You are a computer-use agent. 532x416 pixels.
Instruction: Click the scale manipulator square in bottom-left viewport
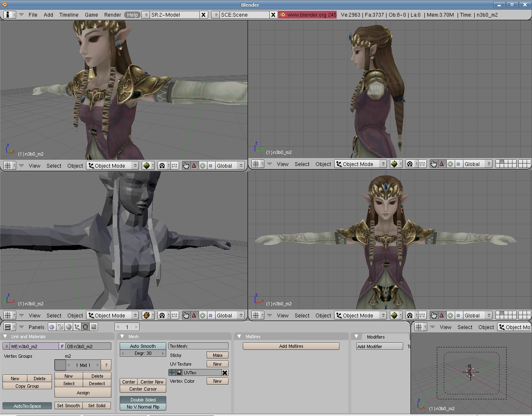point(210,315)
